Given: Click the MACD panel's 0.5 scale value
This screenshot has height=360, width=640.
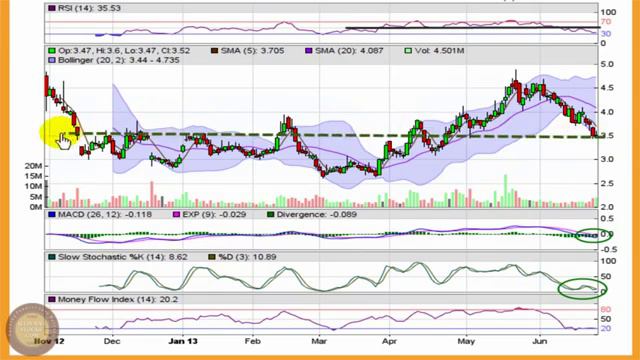Looking at the screenshot, I should (x=607, y=219).
